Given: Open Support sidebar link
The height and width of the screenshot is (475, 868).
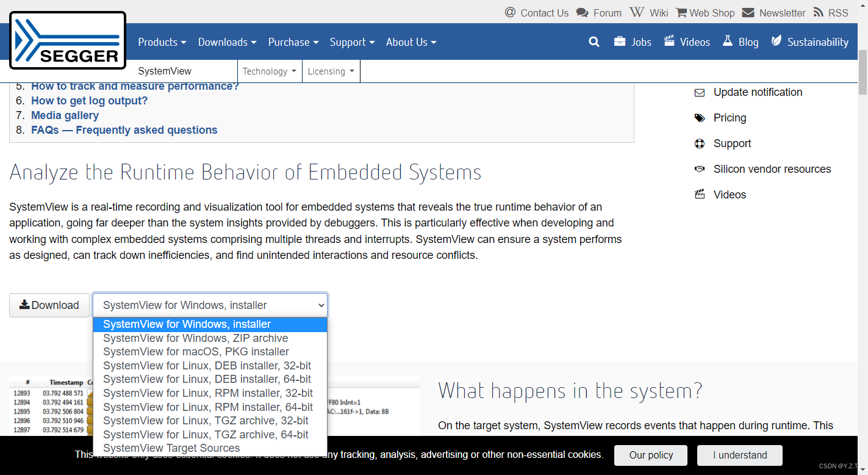Looking at the screenshot, I should click(732, 143).
